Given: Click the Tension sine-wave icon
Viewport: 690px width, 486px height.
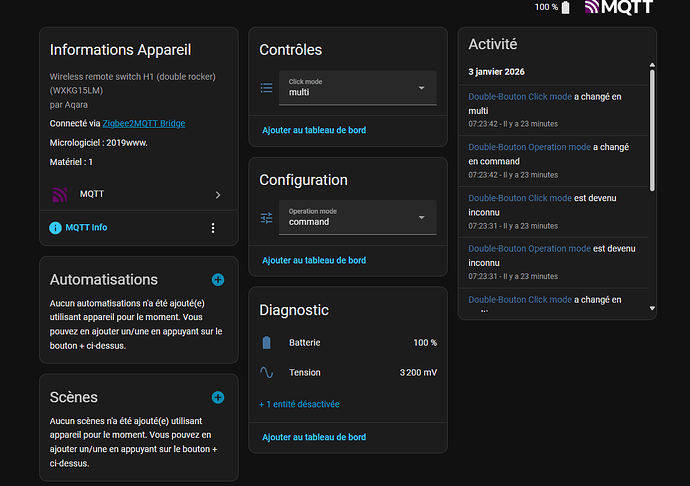Looking at the screenshot, I should [267, 372].
